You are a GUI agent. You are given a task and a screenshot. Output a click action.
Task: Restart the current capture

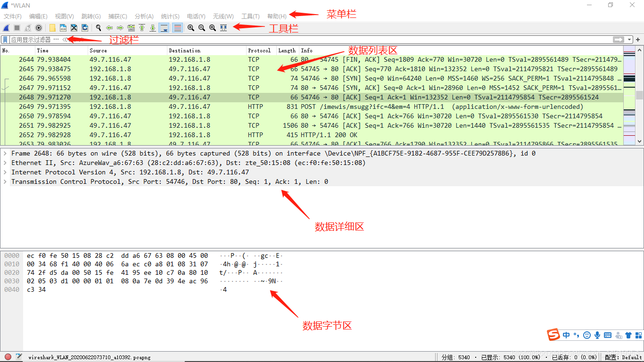pos(28,28)
